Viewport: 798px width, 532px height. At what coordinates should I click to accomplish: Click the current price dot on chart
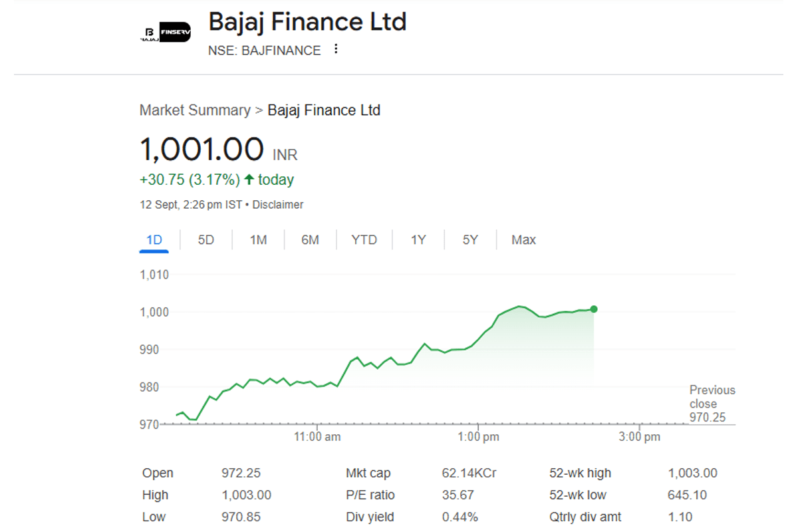point(594,309)
